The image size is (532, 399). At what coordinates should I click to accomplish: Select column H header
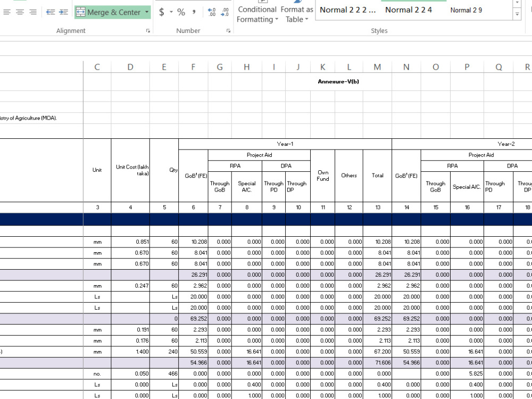click(247, 67)
